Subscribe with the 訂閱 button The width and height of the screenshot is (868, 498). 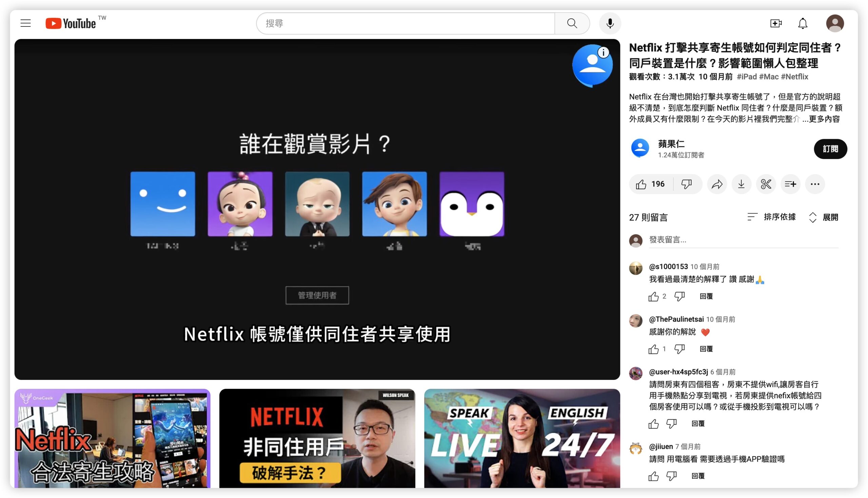click(830, 149)
